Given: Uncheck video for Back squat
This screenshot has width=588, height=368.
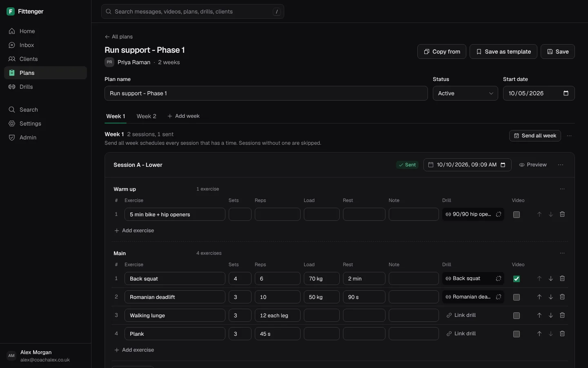Looking at the screenshot, I should coord(517,279).
